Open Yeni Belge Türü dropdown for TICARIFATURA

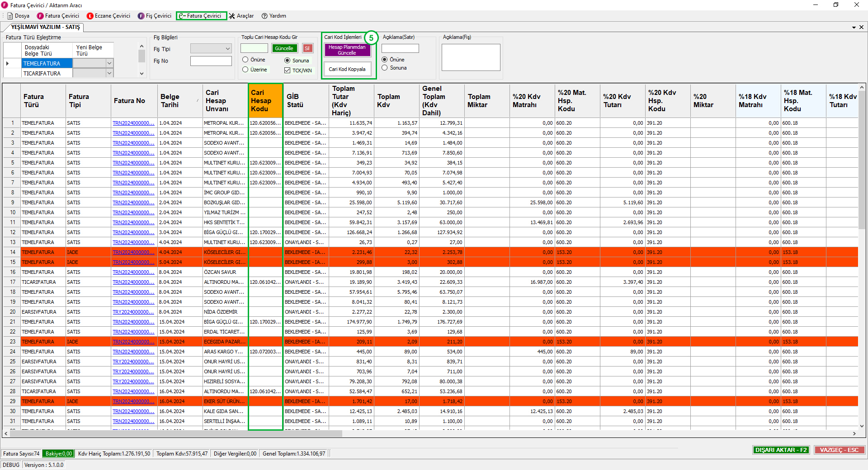[109, 73]
